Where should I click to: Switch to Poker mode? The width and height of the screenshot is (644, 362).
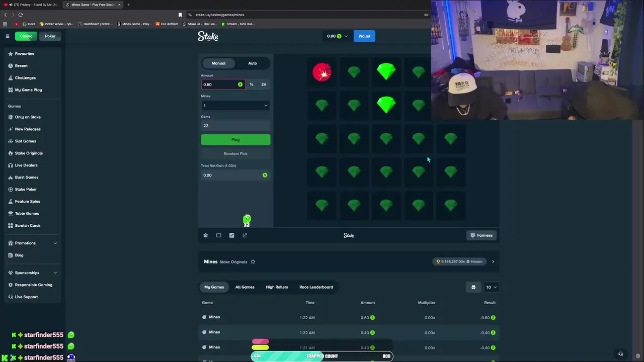pos(50,36)
